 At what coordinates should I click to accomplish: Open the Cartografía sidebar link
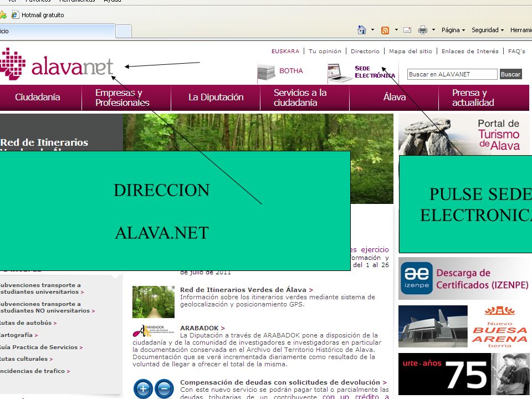click(18, 335)
